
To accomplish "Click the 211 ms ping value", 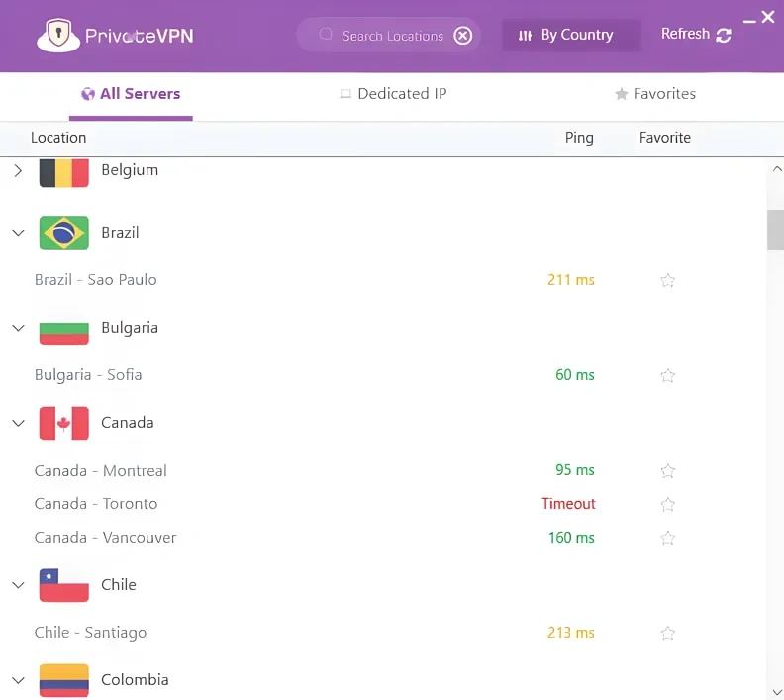I will 570,280.
